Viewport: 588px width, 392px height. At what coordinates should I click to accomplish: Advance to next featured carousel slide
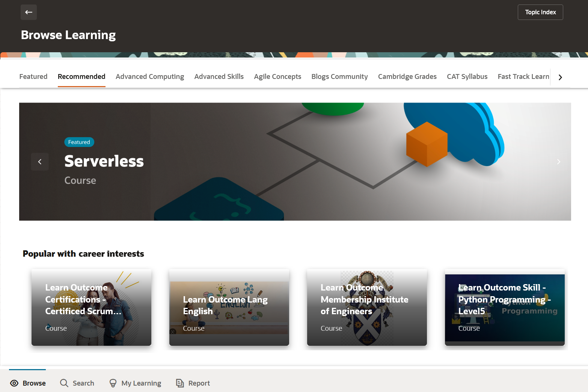[x=559, y=162]
